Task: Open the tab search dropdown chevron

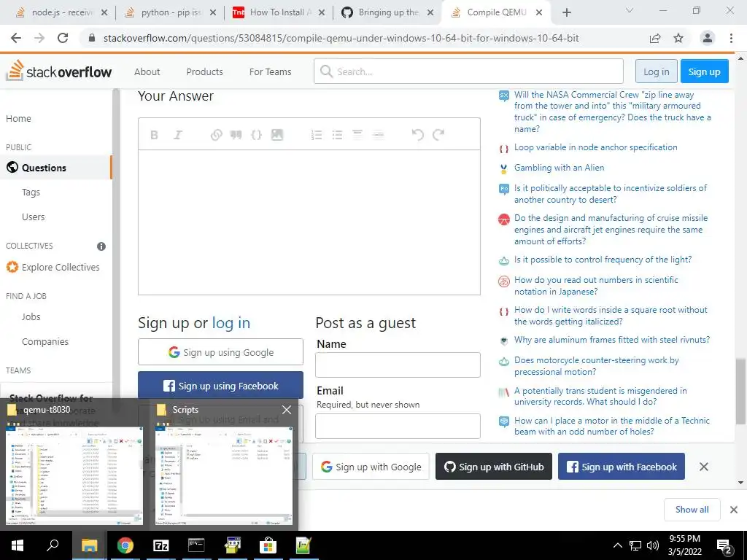Action: pyautogui.click(x=630, y=10)
